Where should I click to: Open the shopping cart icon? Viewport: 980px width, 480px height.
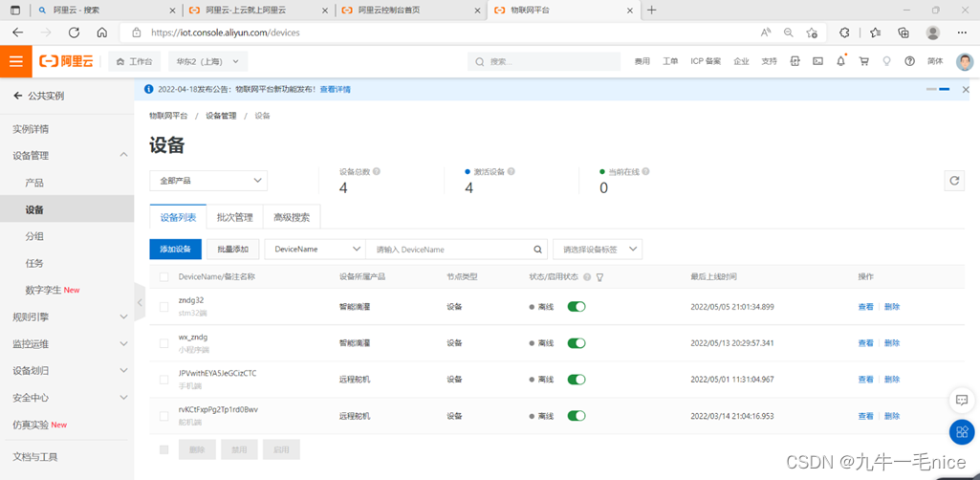(x=863, y=61)
